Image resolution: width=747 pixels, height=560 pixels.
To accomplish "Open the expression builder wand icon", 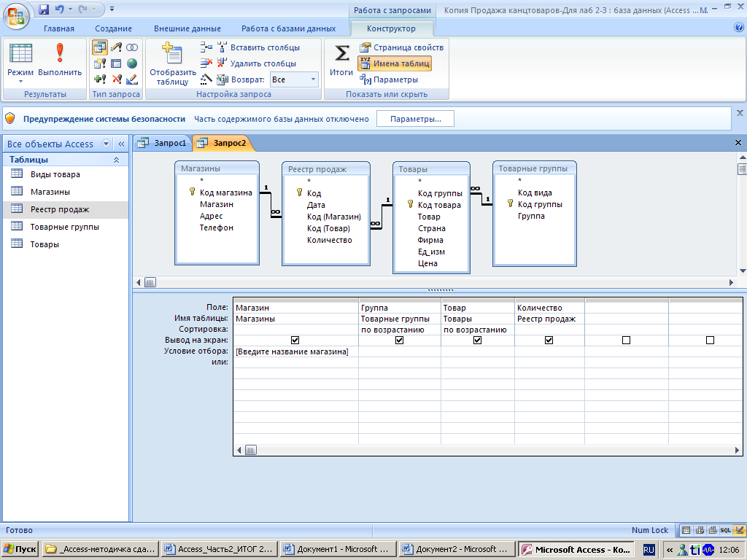I will coord(206,79).
